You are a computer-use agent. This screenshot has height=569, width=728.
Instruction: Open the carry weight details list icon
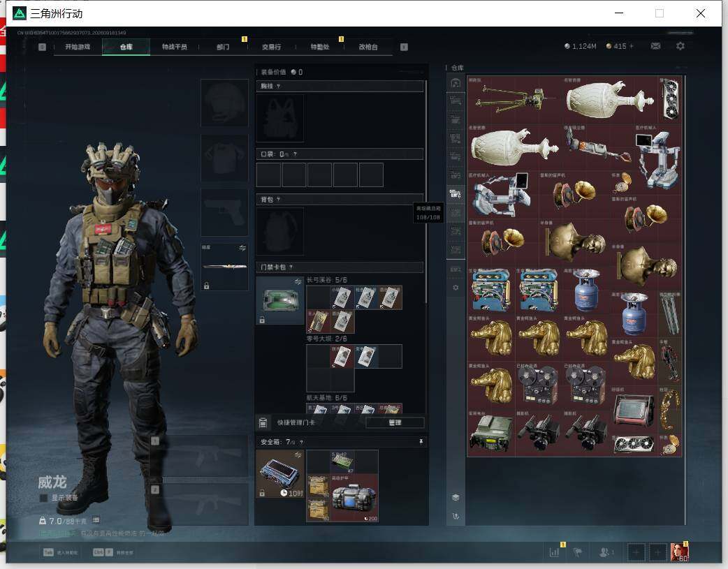[x=96, y=520]
